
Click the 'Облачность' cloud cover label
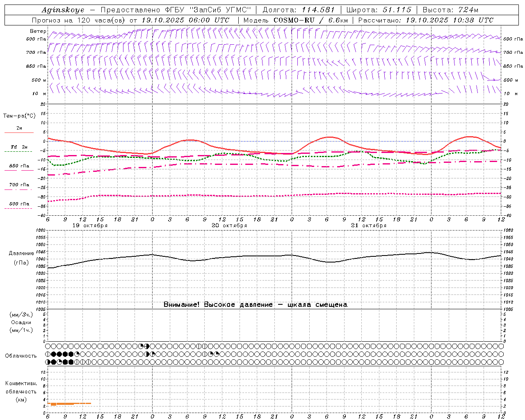coord(21,356)
